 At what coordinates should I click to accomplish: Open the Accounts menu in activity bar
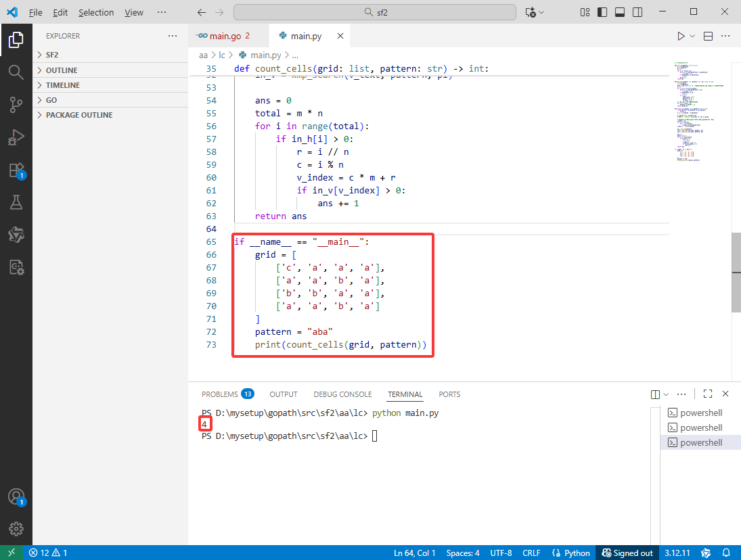[16, 496]
